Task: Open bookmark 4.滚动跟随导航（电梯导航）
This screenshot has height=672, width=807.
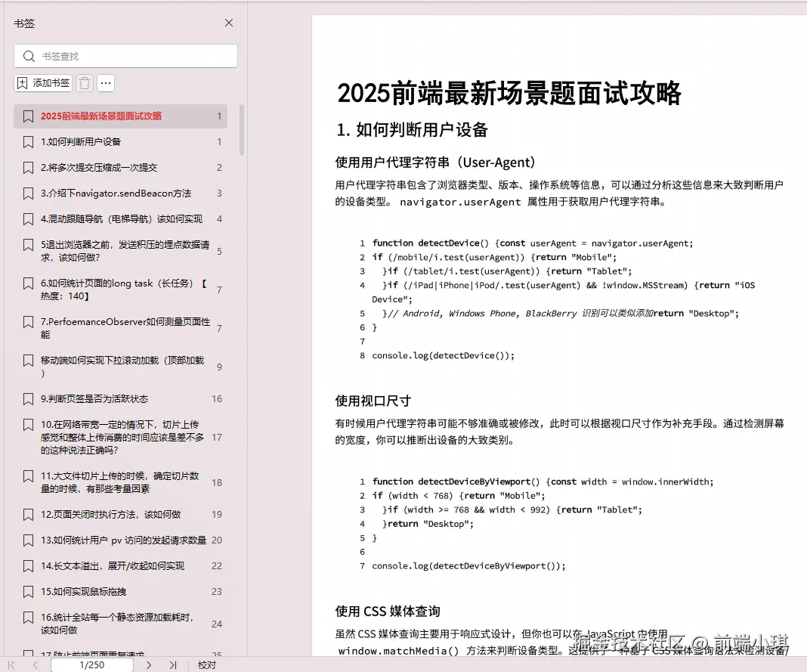Action: [120, 219]
